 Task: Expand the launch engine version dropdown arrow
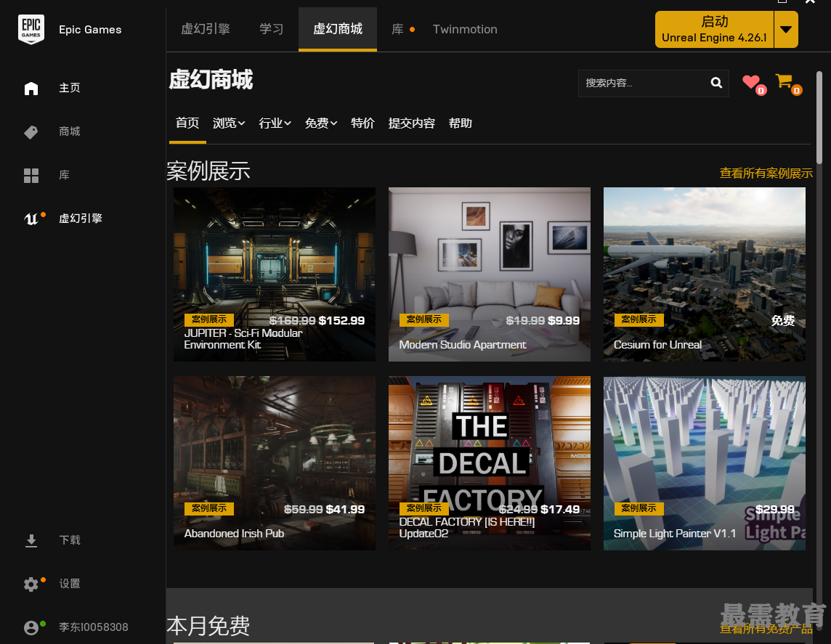pos(786,30)
